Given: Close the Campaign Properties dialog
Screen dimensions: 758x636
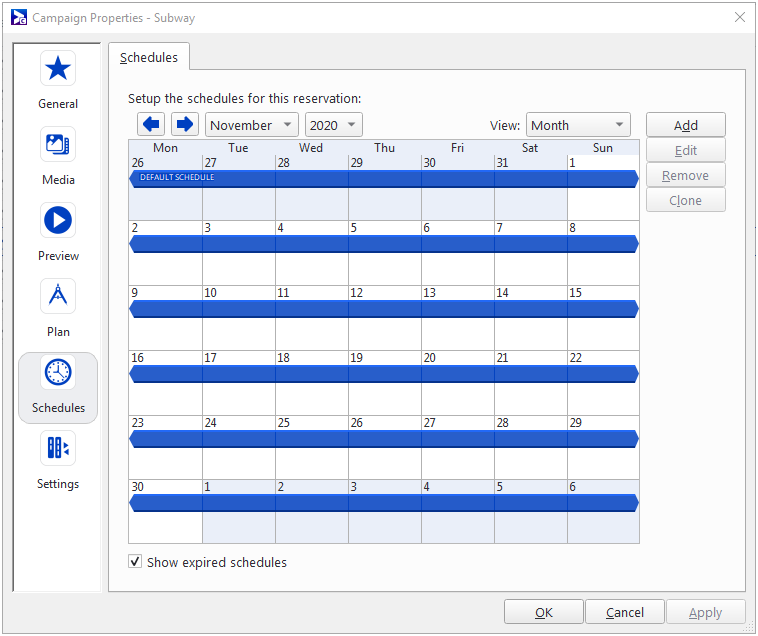Looking at the screenshot, I should tap(739, 17).
